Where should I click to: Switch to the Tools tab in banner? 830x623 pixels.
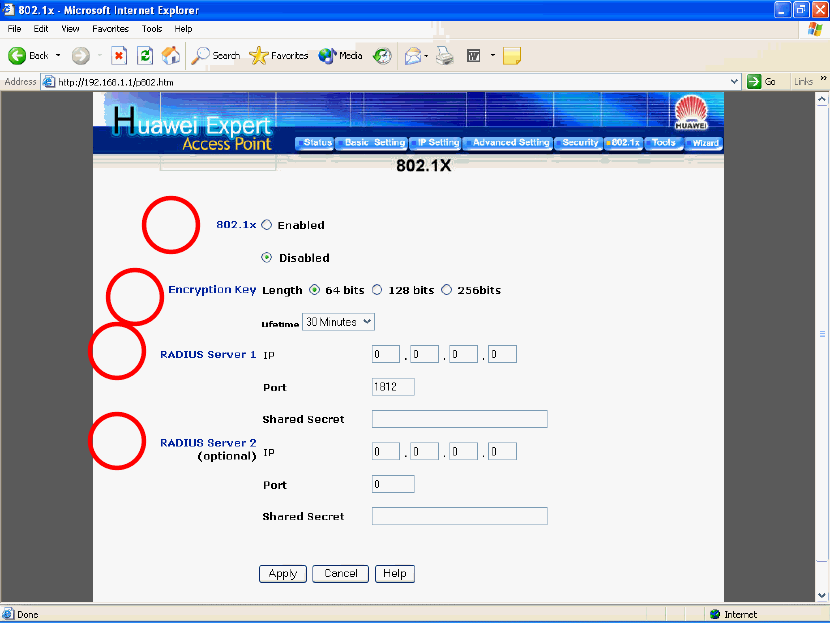pos(663,143)
